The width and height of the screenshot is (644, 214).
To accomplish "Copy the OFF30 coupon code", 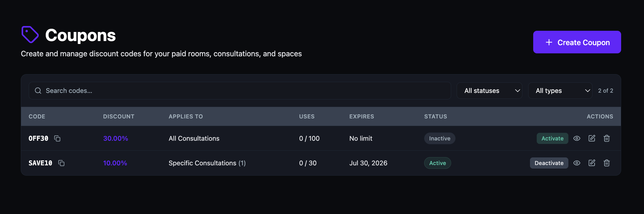I will [57, 138].
